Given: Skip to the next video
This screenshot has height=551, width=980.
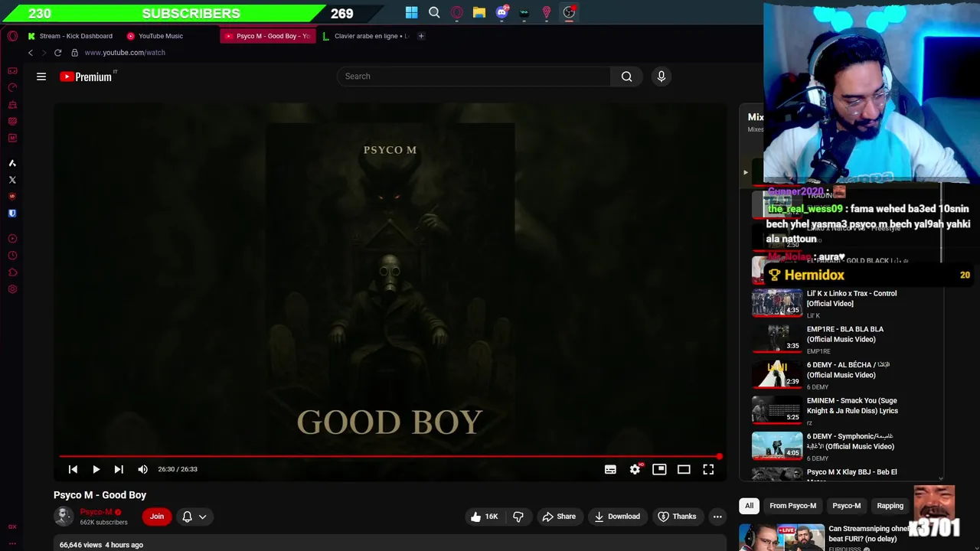Looking at the screenshot, I should 119,469.
